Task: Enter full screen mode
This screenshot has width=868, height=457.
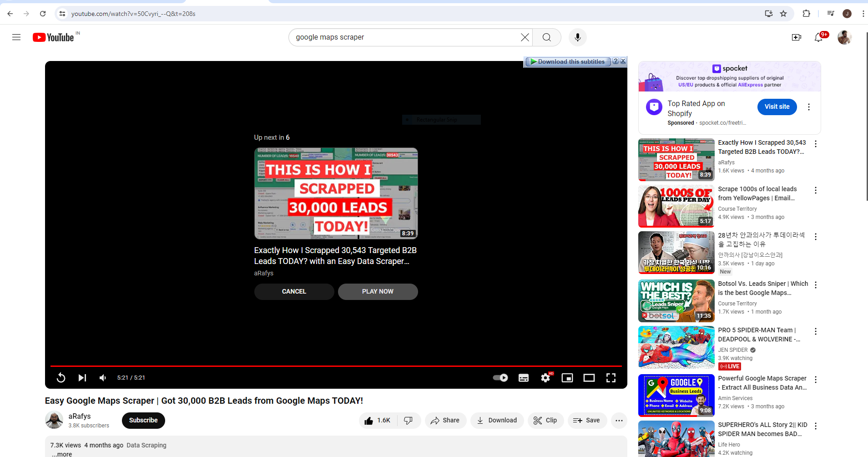Action: click(611, 378)
